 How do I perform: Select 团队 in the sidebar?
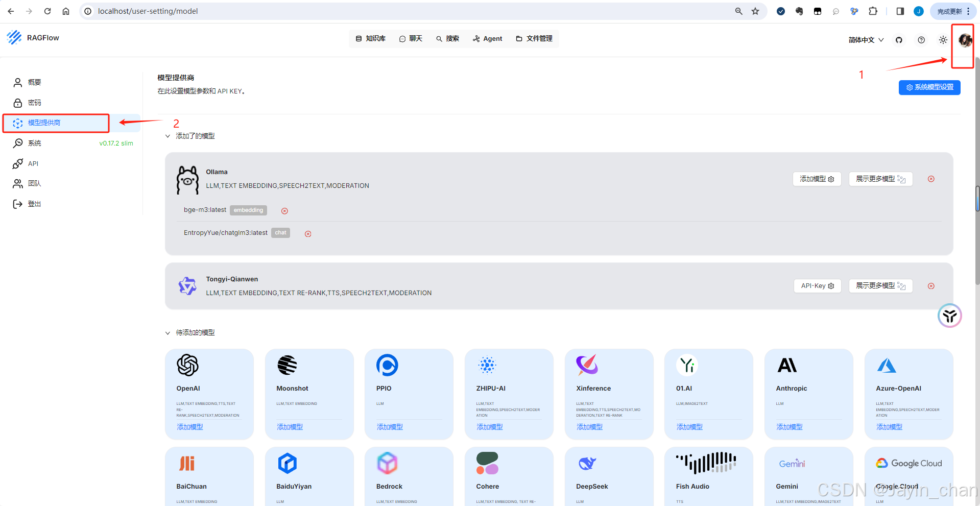click(x=71, y=183)
